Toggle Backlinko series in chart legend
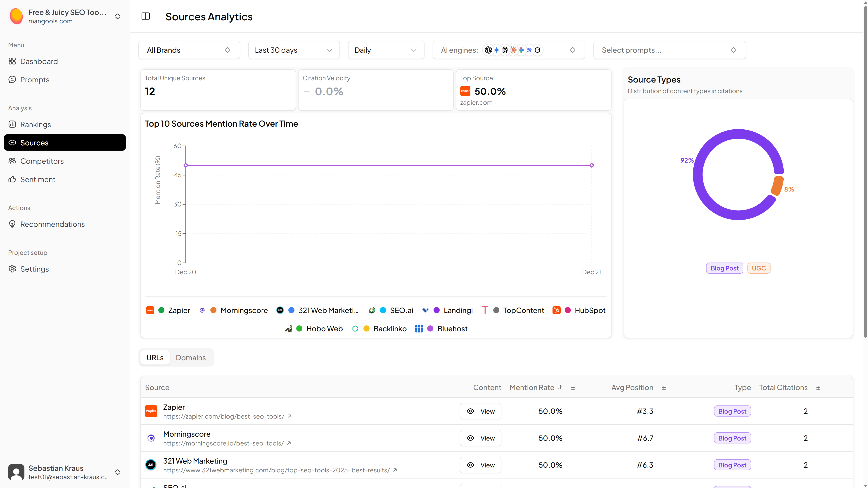The image size is (868, 488). tap(389, 329)
